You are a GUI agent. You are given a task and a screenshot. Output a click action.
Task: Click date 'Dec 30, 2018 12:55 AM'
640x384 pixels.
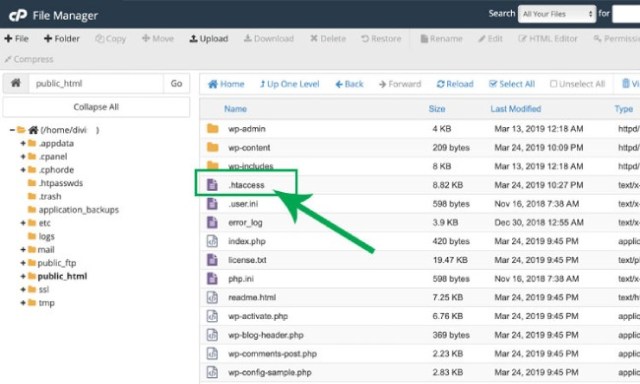[539, 223]
